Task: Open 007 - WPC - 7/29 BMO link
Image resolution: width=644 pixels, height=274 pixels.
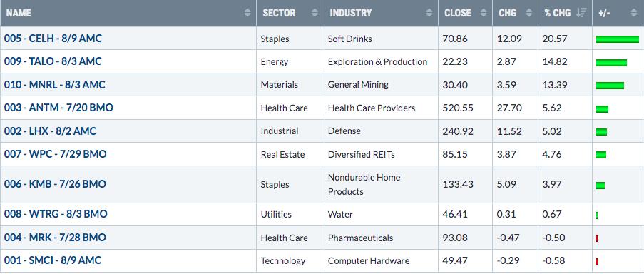Action: coord(56,154)
